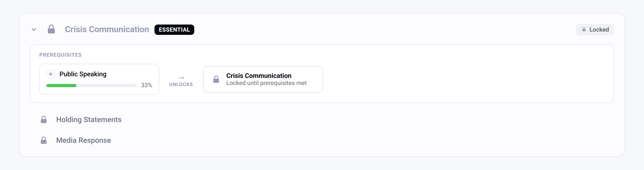Click the ESSENTIAL badge

click(174, 30)
